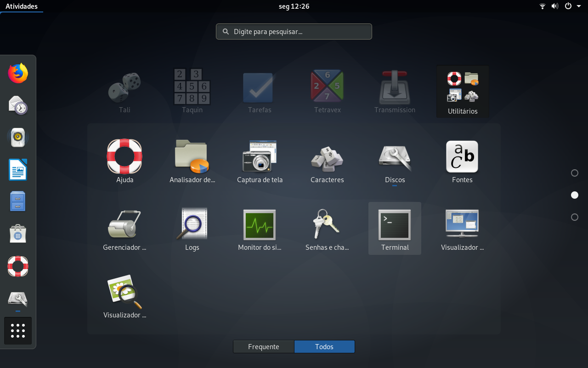Select the third page indicator dot
This screenshot has width=588, height=368.
pyautogui.click(x=574, y=217)
